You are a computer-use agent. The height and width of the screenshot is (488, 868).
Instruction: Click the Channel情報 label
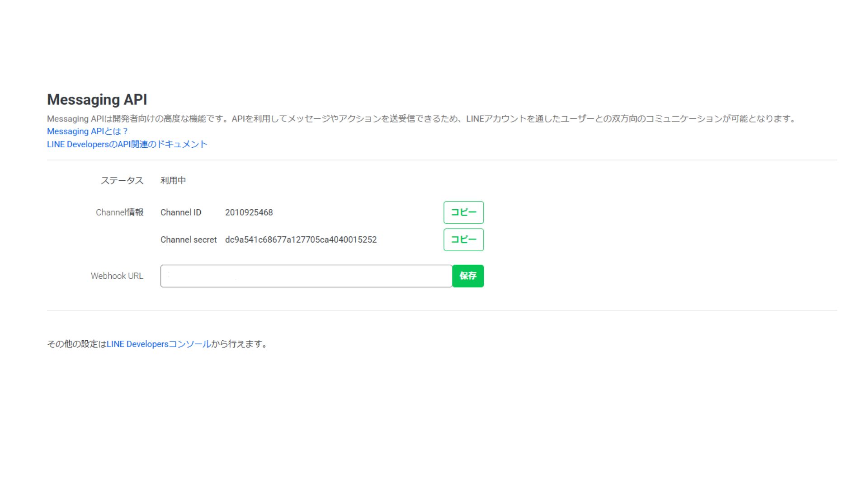(x=119, y=212)
